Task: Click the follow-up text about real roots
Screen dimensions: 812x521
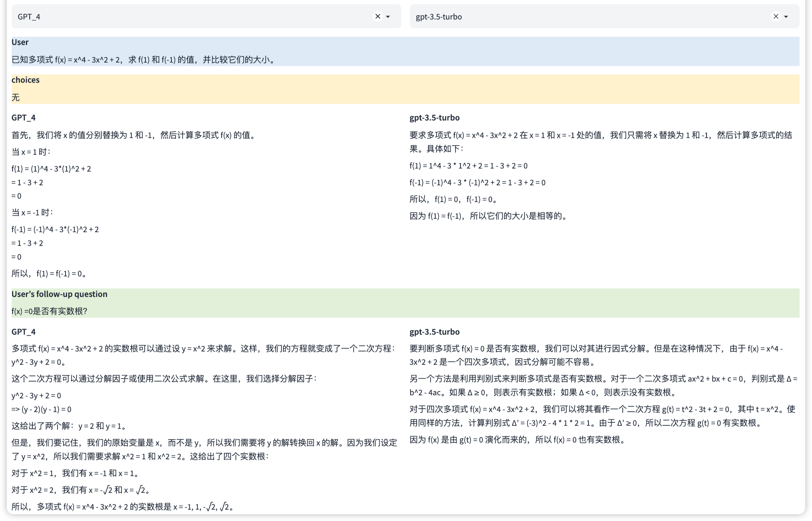Action: (50, 311)
